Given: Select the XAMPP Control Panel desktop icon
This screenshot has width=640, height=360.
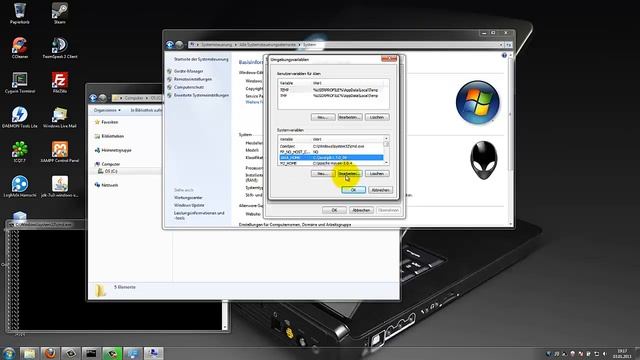Looking at the screenshot, I should pyautogui.click(x=60, y=152).
